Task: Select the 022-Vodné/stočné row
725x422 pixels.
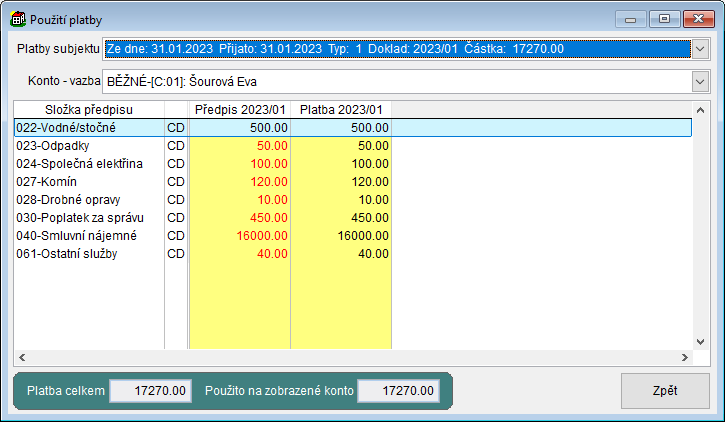Action: (x=88, y=127)
